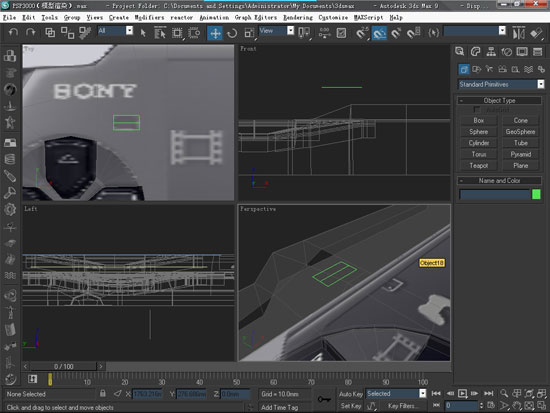The height and width of the screenshot is (413, 550).
Task: Click Zoom viewport navigation tool
Action: [504, 393]
